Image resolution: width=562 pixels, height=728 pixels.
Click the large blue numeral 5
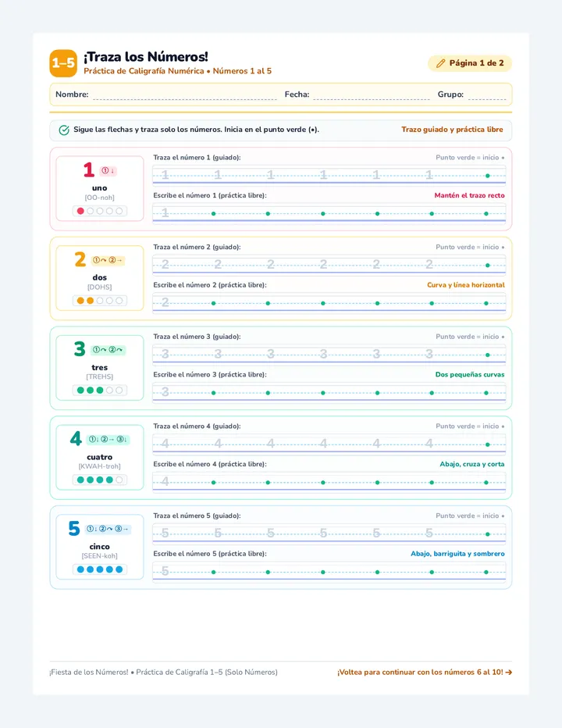pyautogui.click(x=74, y=528)
